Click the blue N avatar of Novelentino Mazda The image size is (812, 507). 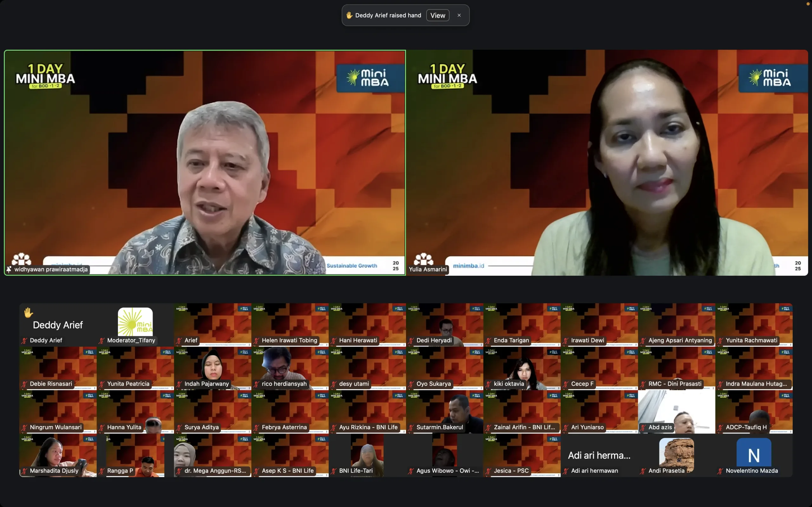click(754, 452)
